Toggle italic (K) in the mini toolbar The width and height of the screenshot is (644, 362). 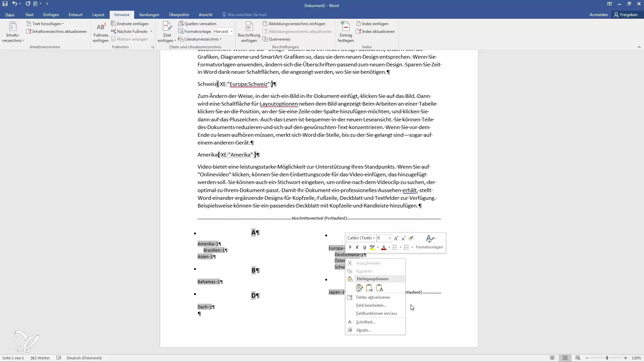point(357,247)
